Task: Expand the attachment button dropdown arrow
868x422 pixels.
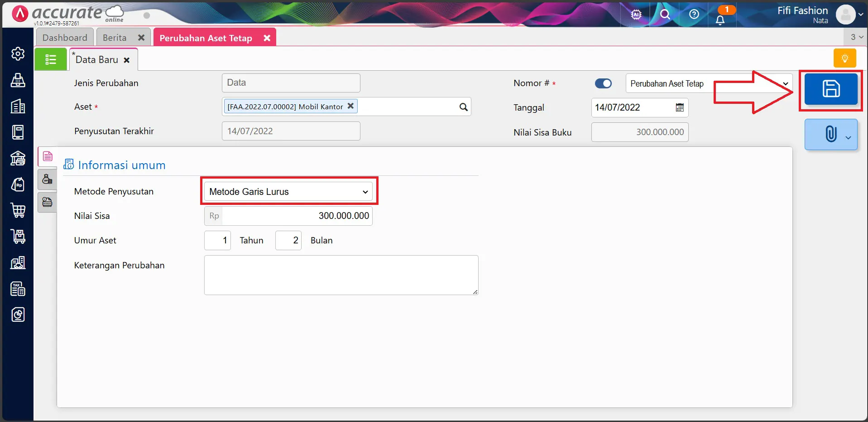Action: (x=848, y=138)
